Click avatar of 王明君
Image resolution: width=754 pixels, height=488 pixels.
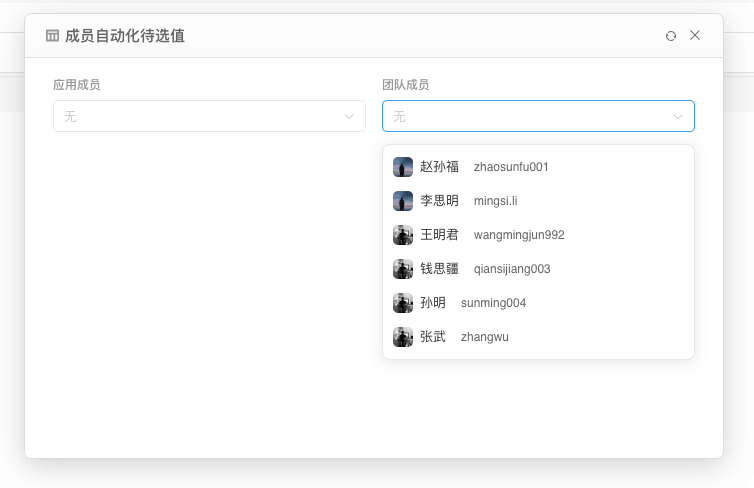coord(403,235)
